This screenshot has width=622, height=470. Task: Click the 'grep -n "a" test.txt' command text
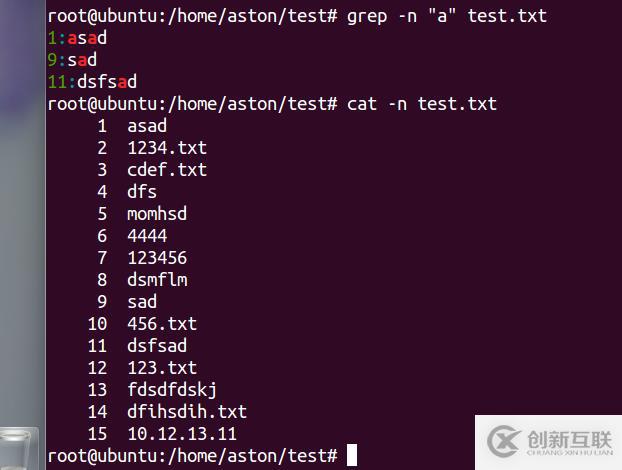447,17
